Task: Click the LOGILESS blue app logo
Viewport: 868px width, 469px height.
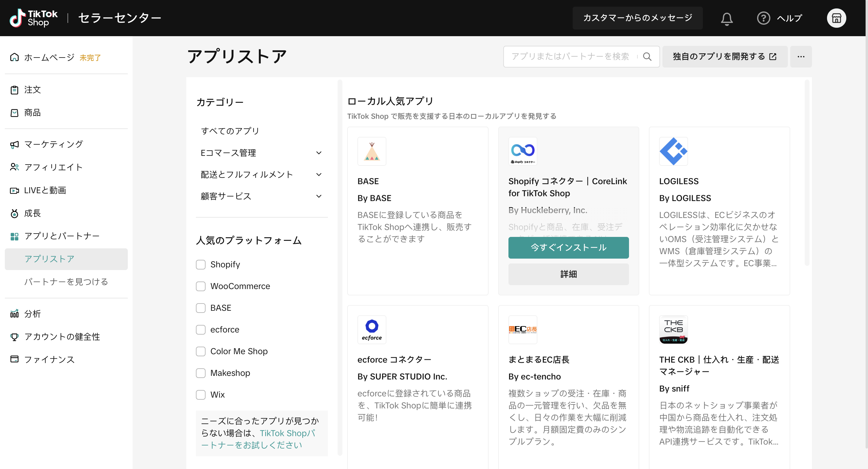Action: (673, 151)
